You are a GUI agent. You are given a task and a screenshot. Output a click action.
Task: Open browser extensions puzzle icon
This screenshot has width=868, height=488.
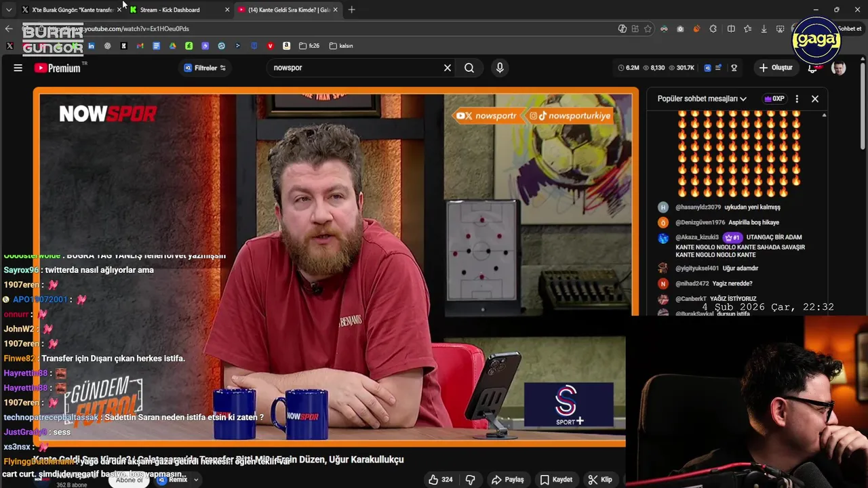click(713, 28)
